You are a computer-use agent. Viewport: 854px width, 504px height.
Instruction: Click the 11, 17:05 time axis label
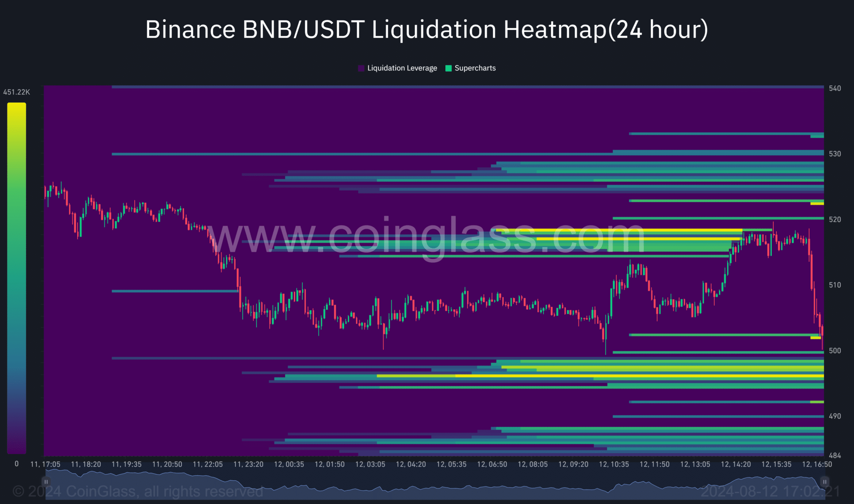pyautogui.click(x=45, y=464)
